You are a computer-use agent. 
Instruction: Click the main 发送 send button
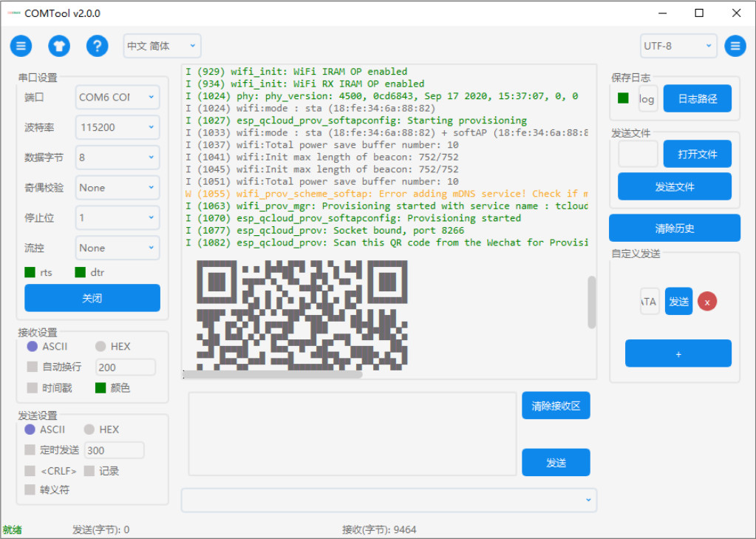point(556,462)
